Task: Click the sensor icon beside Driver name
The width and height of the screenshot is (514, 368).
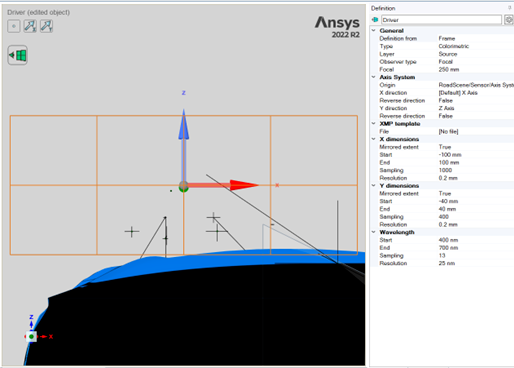Action: (375, 20)
